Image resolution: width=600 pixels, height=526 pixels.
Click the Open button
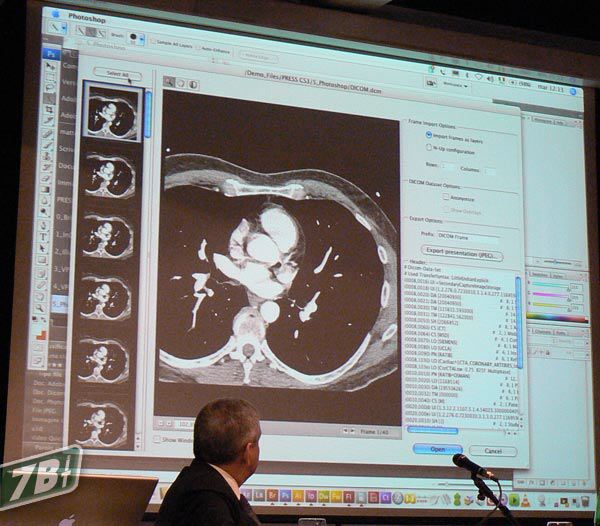437,449
